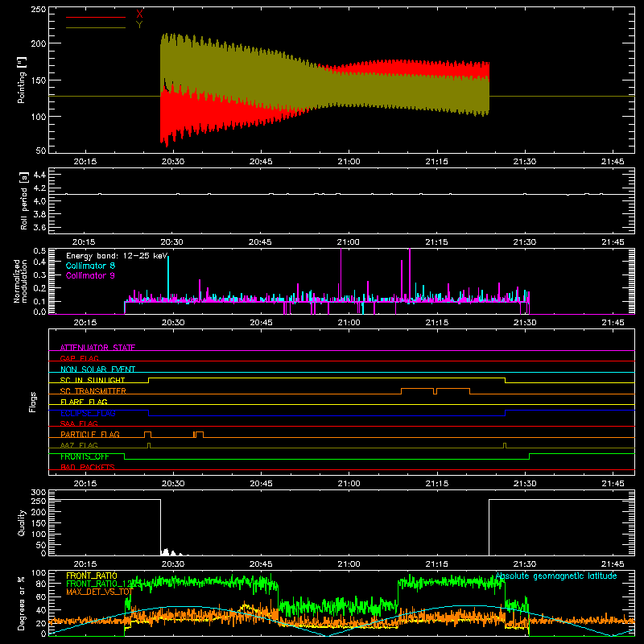Click the cyan 'Collimator 8' legend text
Screen dimensions: 644x644
click(90, 266)
